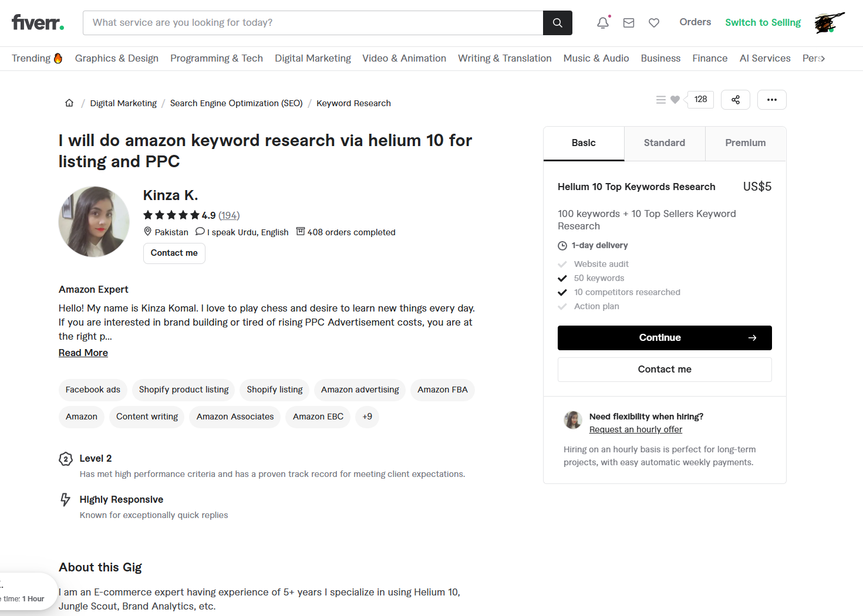The height and width of the screenshot is (616, 863).
Task: Switch to the Standard package tab
Action: pyautogui.click(x=665, y=143)
